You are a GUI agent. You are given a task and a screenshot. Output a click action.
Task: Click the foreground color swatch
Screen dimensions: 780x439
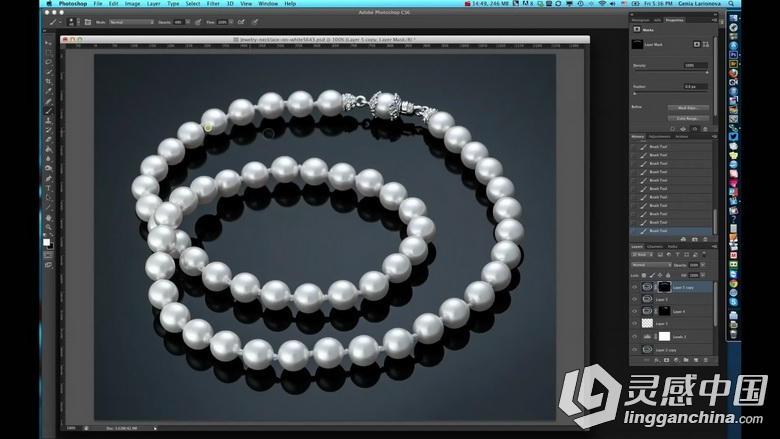pos(46,242)
